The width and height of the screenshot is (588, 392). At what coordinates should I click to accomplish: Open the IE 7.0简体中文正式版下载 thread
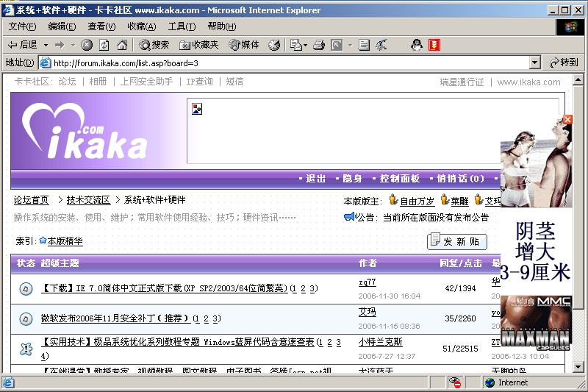pyautogui.click(x=164, y=288)
